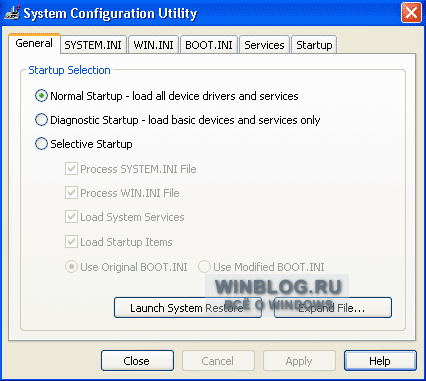Toggle Process WIN.INI File checkbox
This screenshot has height=381, width=426.
pyautogui.click(x=71, y=193)
